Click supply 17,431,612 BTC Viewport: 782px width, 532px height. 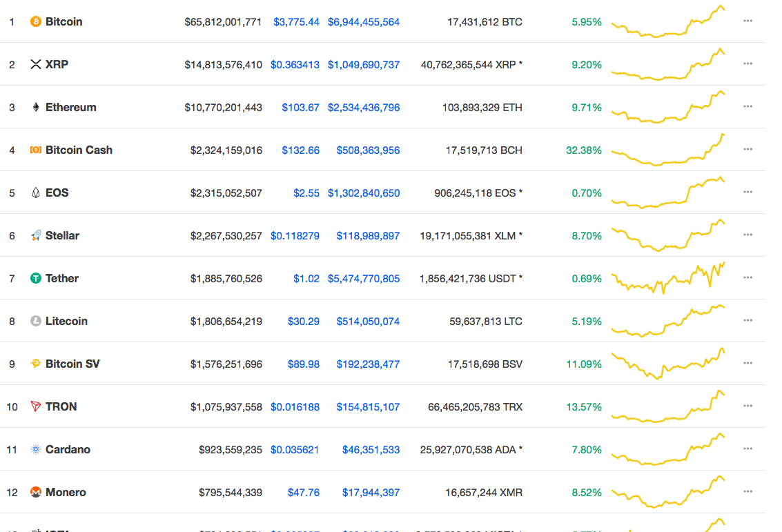pyautogui.click(x=485, y=22)
